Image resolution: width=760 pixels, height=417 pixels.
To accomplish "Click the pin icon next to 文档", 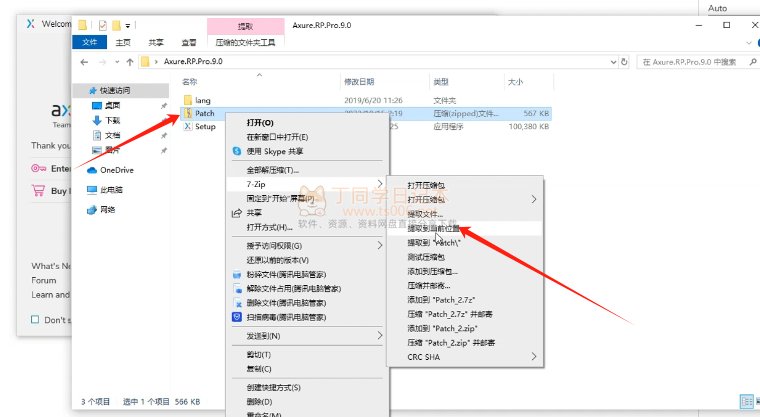I will click(x=164, y=136).
